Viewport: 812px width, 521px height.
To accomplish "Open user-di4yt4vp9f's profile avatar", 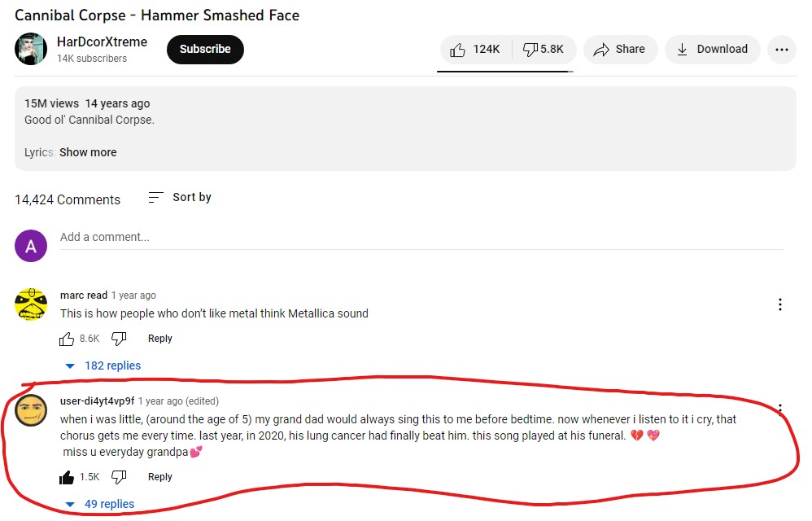I will [31, 410].
